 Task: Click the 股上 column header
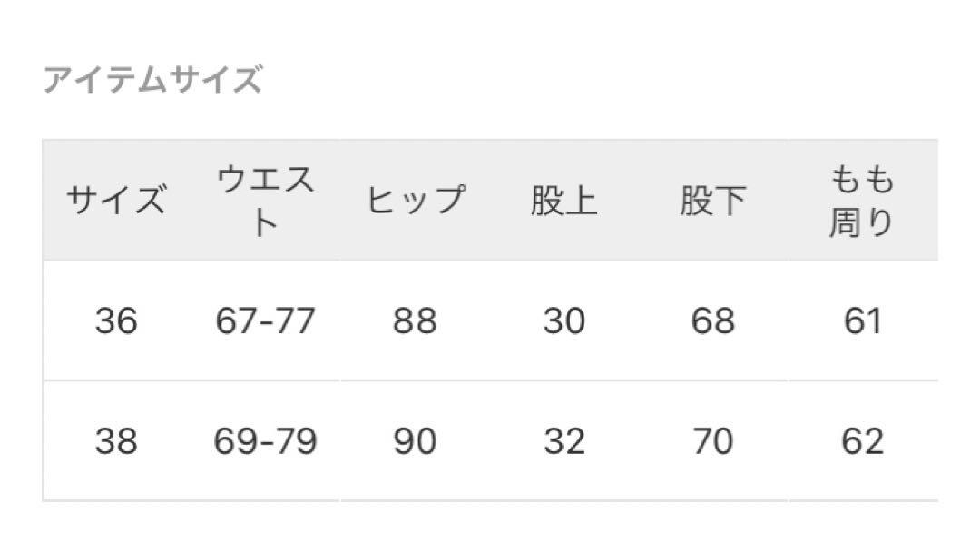(563, 201)
